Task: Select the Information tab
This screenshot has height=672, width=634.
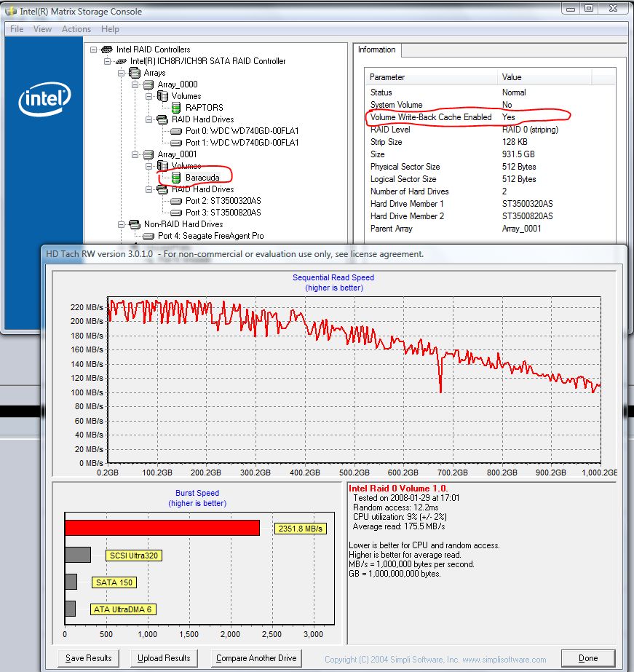Action: click(x=377, y=50)
